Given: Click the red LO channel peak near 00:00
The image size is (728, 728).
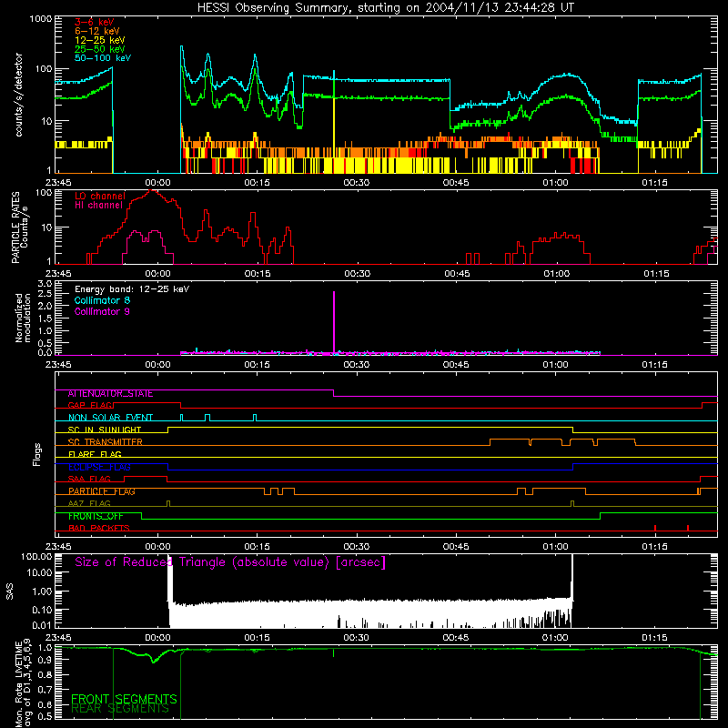Looking at the screenshot, I should coord(152,191).
